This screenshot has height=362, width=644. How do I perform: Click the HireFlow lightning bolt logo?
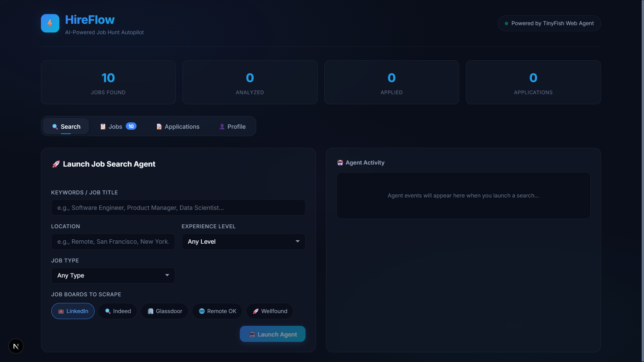50,23
